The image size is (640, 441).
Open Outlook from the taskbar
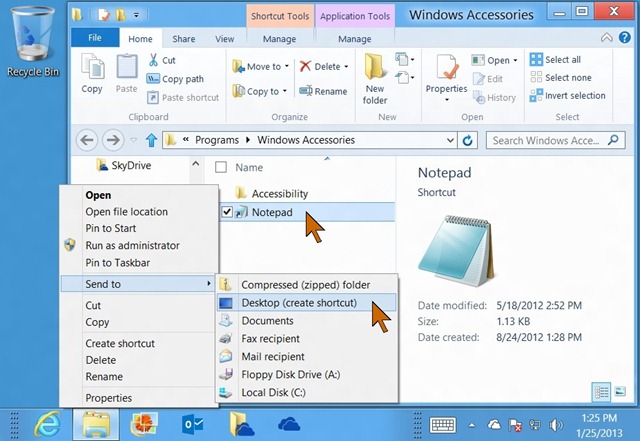[x=192, y=425]
